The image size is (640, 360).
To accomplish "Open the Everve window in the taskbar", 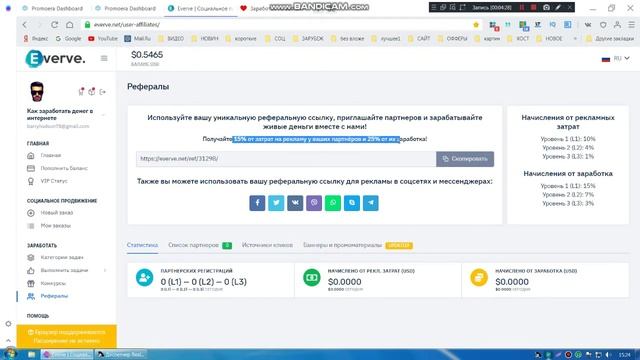I will pos(67,354).
